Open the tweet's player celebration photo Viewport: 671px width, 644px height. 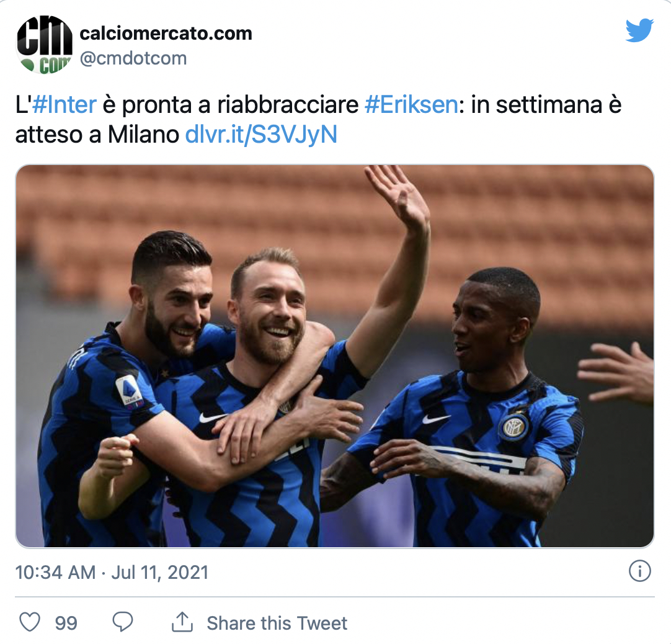point(335,356)
